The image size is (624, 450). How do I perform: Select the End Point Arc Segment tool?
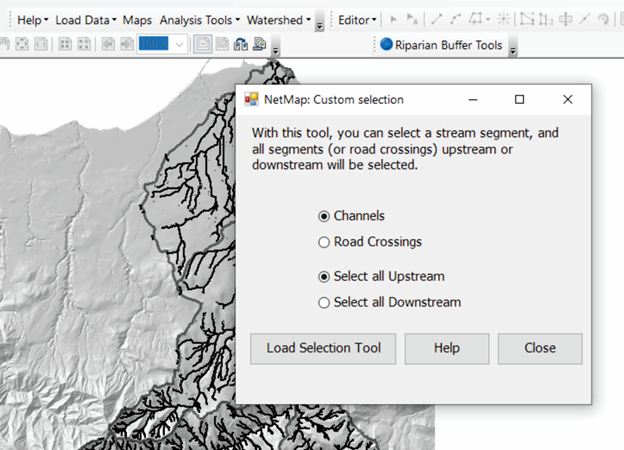pyautogui.click(x=455, y=19)
